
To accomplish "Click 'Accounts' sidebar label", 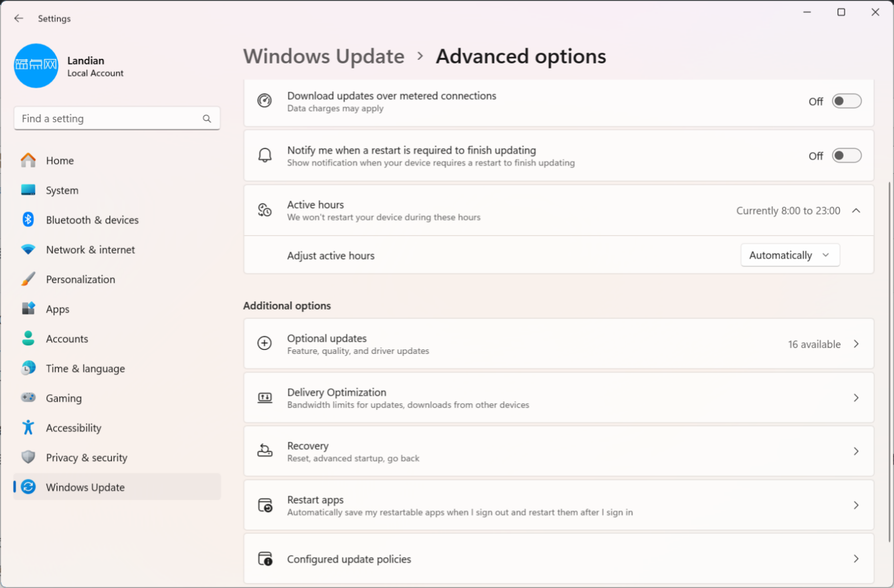I will tap(67, 339).
